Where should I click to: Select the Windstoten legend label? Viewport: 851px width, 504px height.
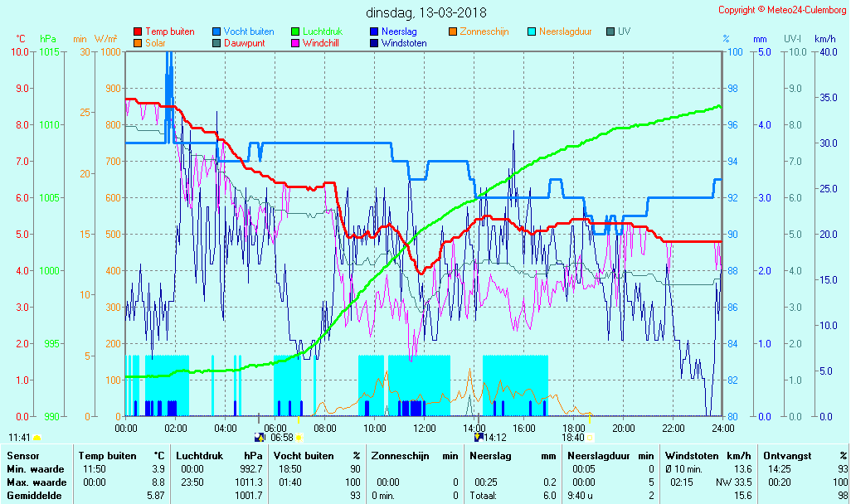tap(404, 43)
